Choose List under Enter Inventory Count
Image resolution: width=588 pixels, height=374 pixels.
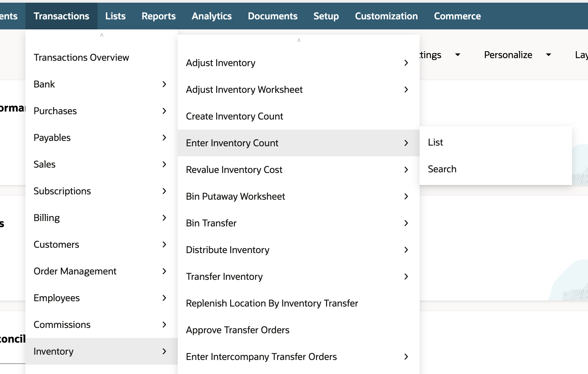[496, 142]
